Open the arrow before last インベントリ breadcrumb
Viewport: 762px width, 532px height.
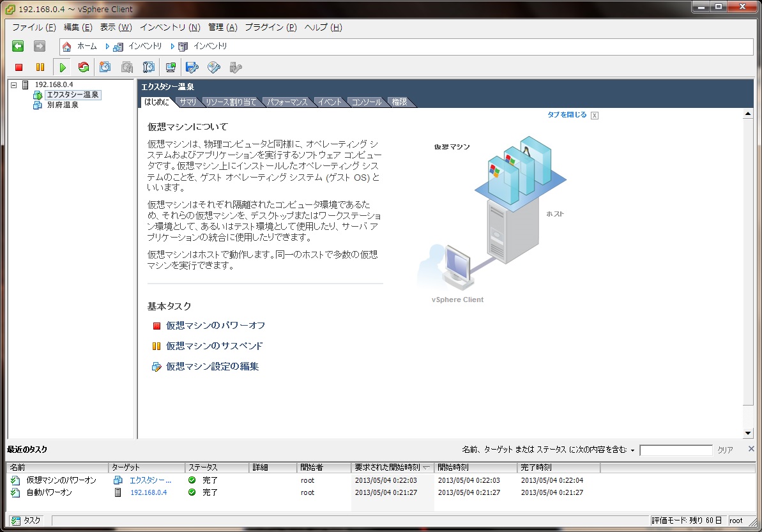coord(172,47)
